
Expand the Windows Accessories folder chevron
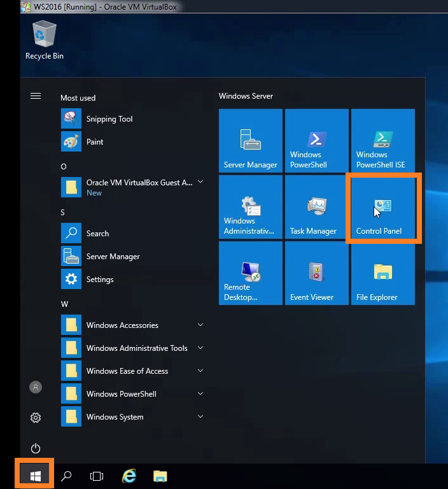click(200, 325)
